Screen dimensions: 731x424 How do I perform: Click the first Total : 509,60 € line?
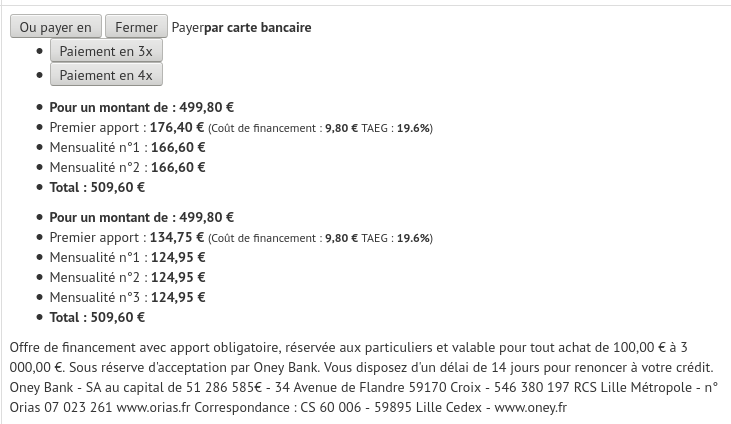click(97, 188)
